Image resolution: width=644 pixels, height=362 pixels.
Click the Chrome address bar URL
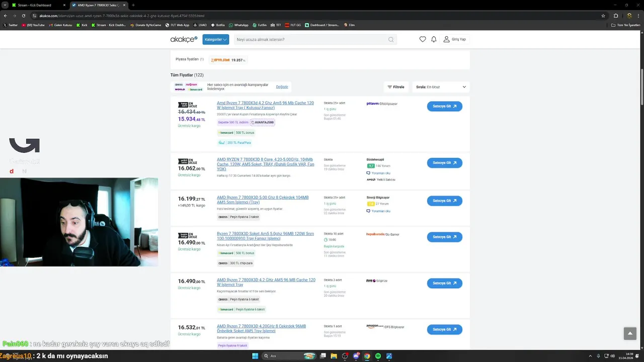pos(122,16)
